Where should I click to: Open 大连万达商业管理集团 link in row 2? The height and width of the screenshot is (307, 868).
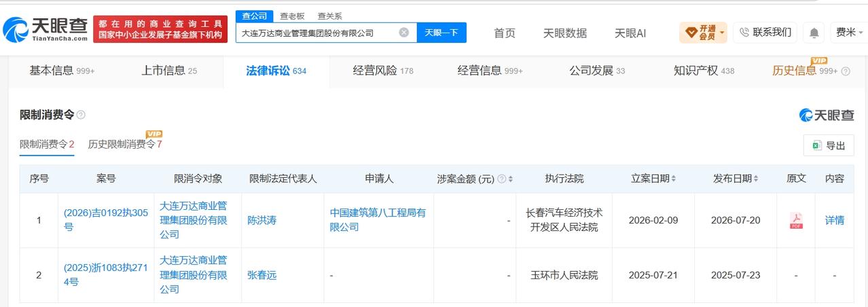tap(194, 275)
